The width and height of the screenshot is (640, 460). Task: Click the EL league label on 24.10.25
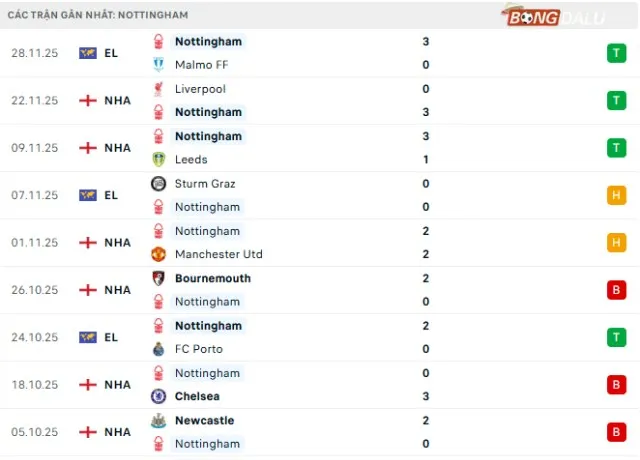point(111,338)
